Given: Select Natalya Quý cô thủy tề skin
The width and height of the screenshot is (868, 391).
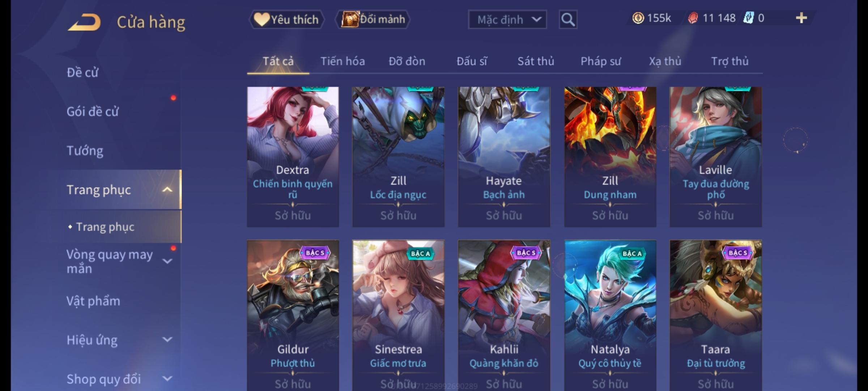Looking at the screenshot, I should click(x=610, y=315).
